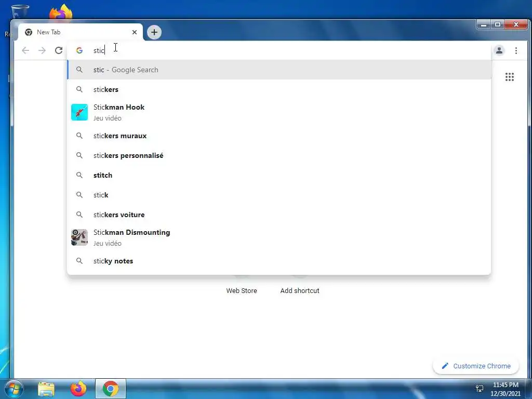Pick the 'stick' suggestion

click(x=279, y=195)
